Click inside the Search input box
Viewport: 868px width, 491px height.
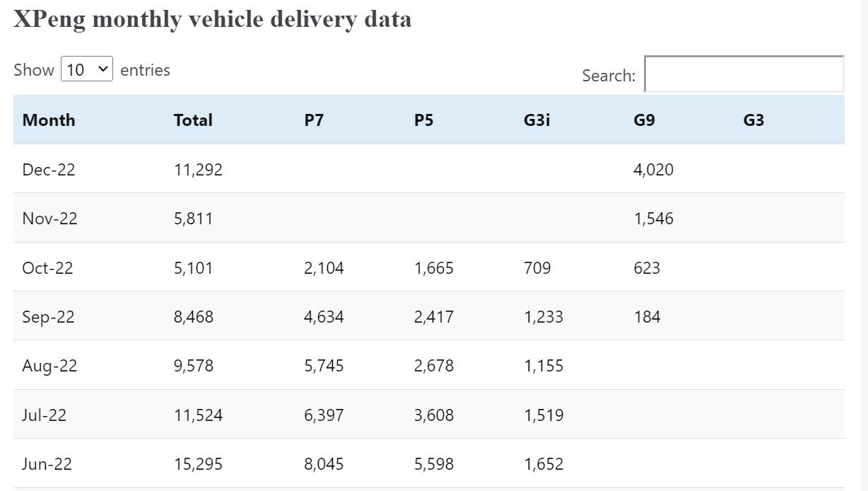tap(743, 74)
